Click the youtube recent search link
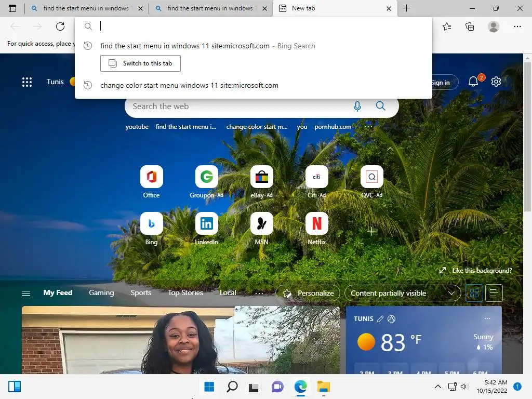Image resolution: width=532 pixels, height=399 pixels. (137, 127)
